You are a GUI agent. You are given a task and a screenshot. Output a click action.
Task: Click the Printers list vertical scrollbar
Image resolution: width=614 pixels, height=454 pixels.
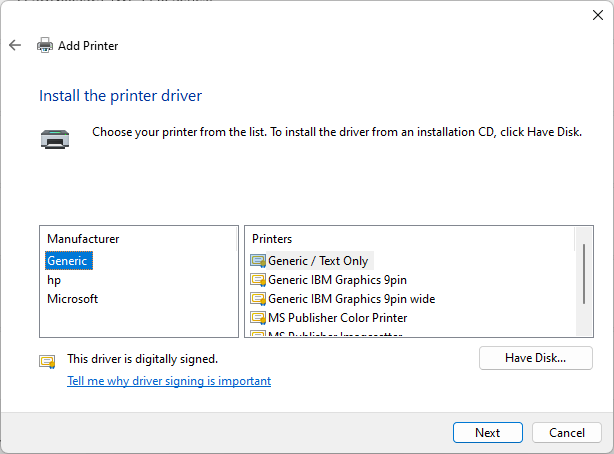584,273
